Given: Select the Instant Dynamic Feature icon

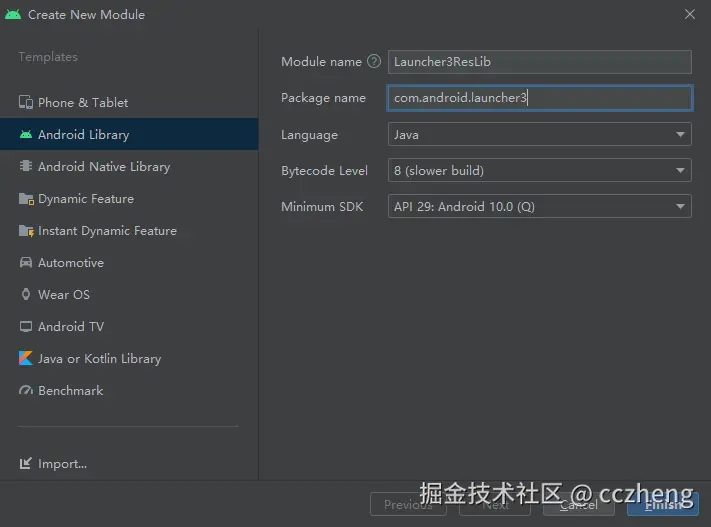Looking at the screenshot, I should click(x=26, y=231).
